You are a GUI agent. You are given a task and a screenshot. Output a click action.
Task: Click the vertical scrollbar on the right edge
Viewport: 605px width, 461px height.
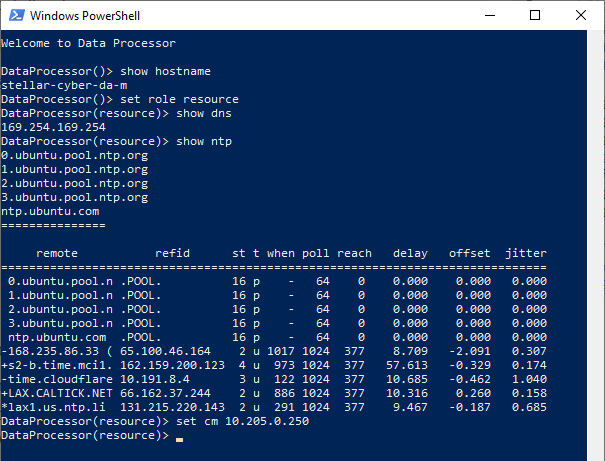598,240
